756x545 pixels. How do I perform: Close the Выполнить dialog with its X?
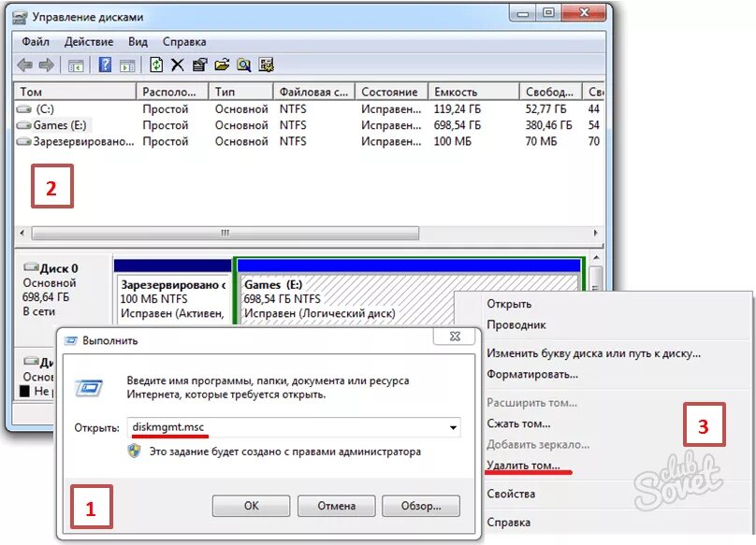pyautogui.click(x=455, y=337)
